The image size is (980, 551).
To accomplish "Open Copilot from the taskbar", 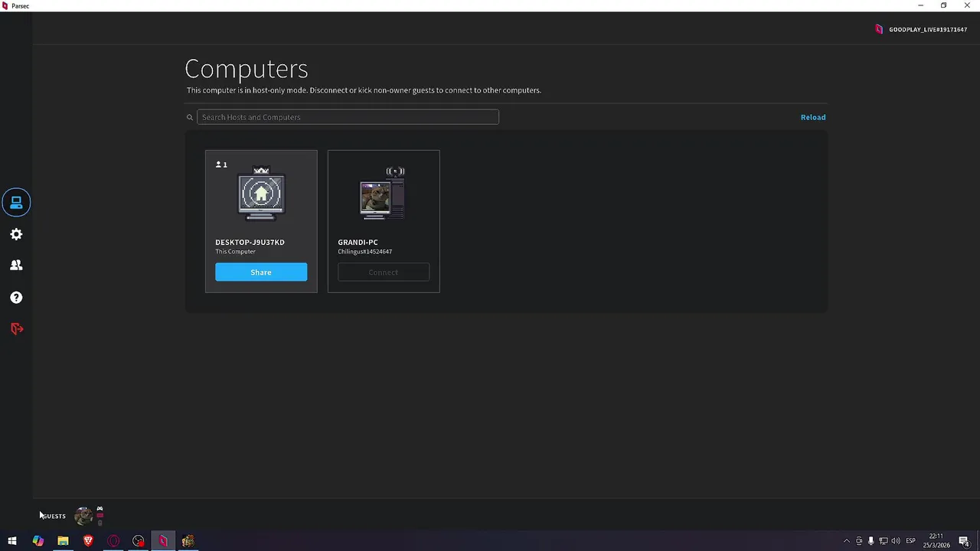I will tap(38, 541).
